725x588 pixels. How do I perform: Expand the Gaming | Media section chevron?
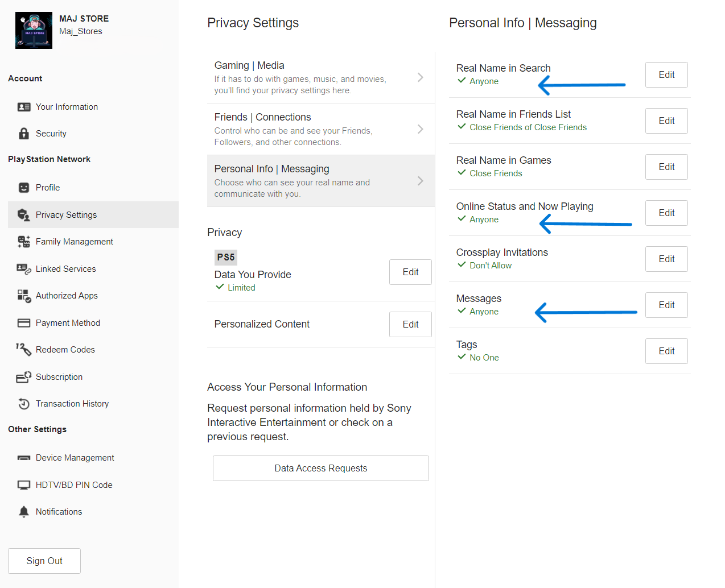point(420,77)
